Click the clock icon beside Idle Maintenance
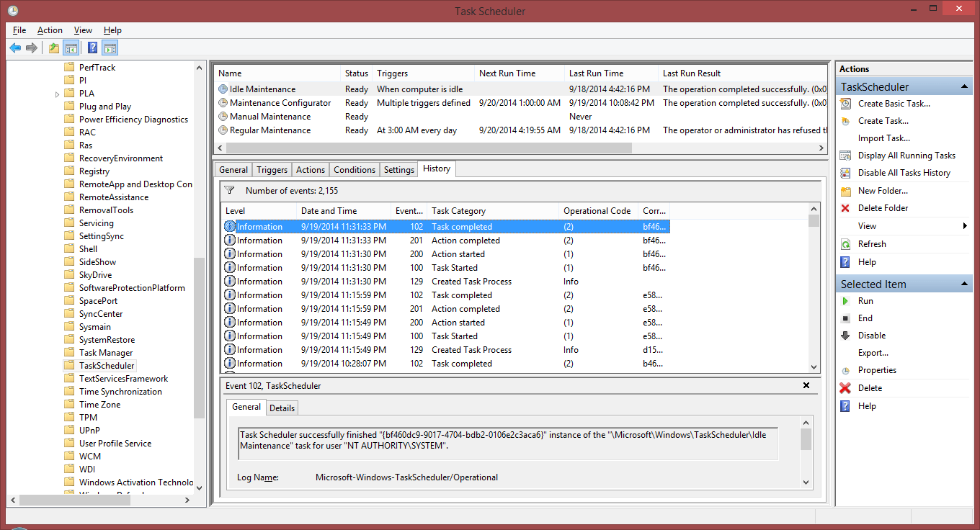Image resolution: width=980 pixels, height=530 pixels. [223, 89]
